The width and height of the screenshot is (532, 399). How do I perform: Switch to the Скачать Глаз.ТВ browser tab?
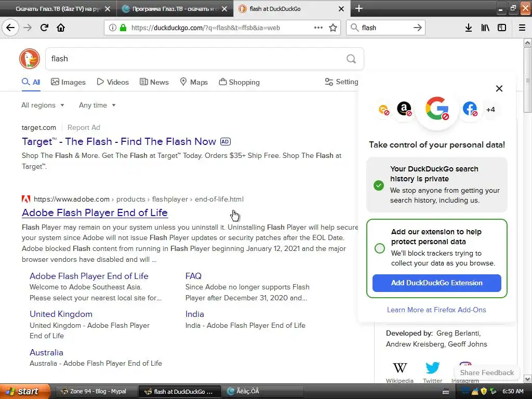point(58,9)
